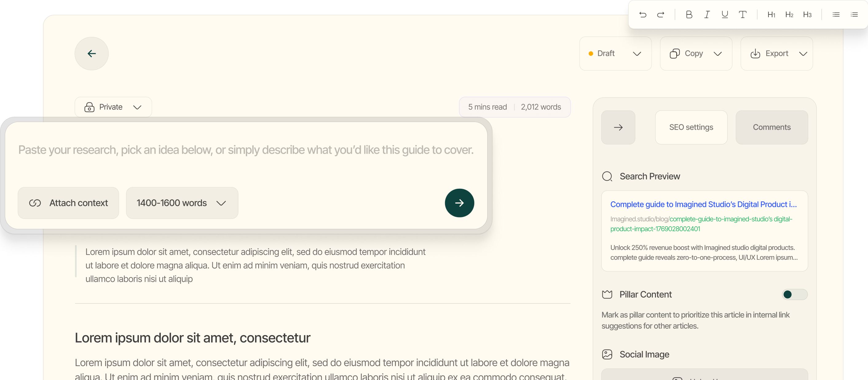Collapse the right sidebar with the arrow icon
868x380 pixels.
[x=618, y=127]
